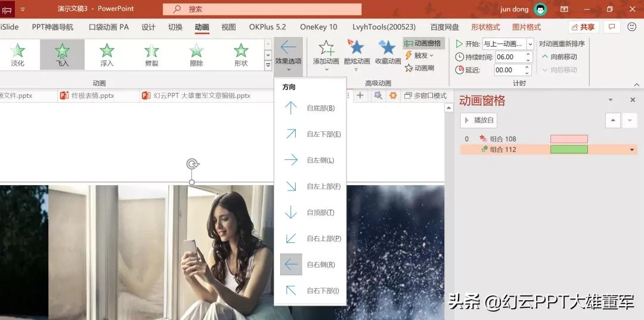The width and height of the screenshot is (644, 320).
Task: Select the rotation handle above the picture
Action: tap(192, 164)
